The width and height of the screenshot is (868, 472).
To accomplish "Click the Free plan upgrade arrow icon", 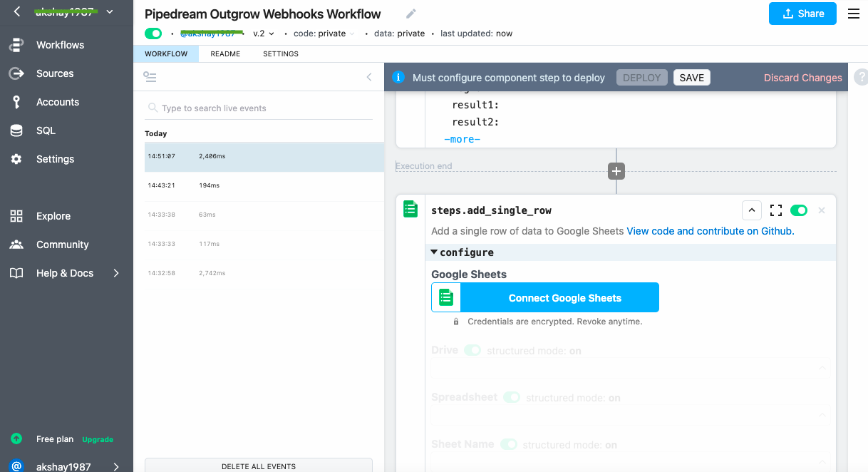I will (x=16, y=439).
